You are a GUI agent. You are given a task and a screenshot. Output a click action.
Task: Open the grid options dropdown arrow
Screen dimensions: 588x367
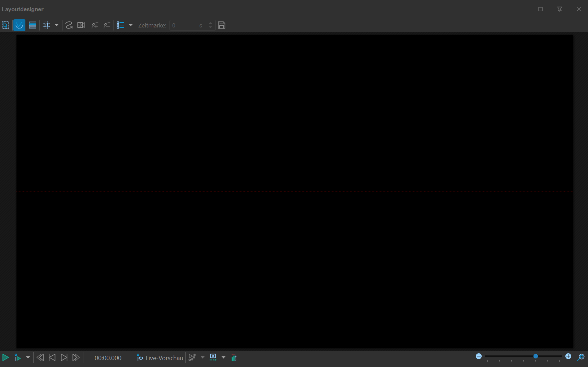coord(57,25)
